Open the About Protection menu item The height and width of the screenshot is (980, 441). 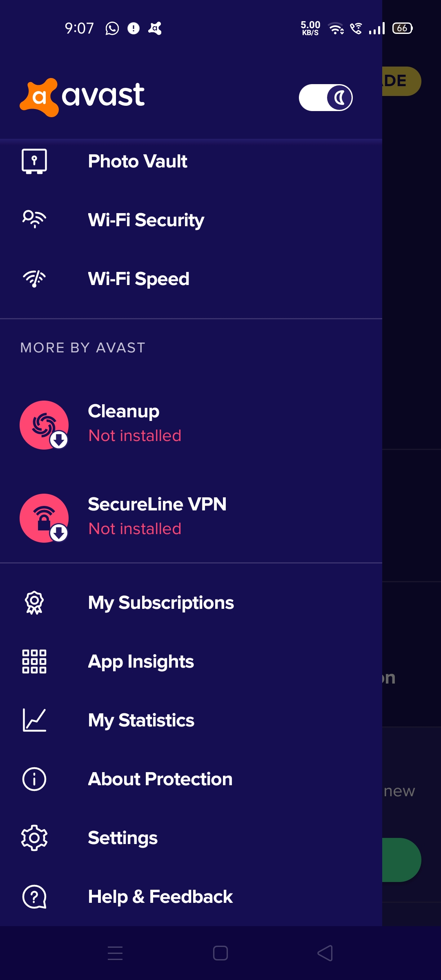pyautogui.click(x=160, y=779)
